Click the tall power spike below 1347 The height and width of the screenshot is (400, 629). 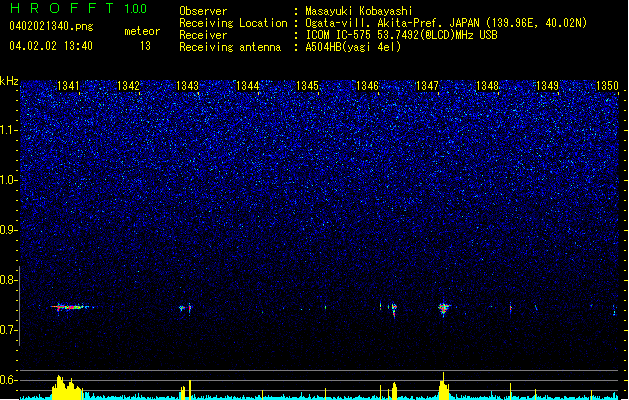point(443,386)
